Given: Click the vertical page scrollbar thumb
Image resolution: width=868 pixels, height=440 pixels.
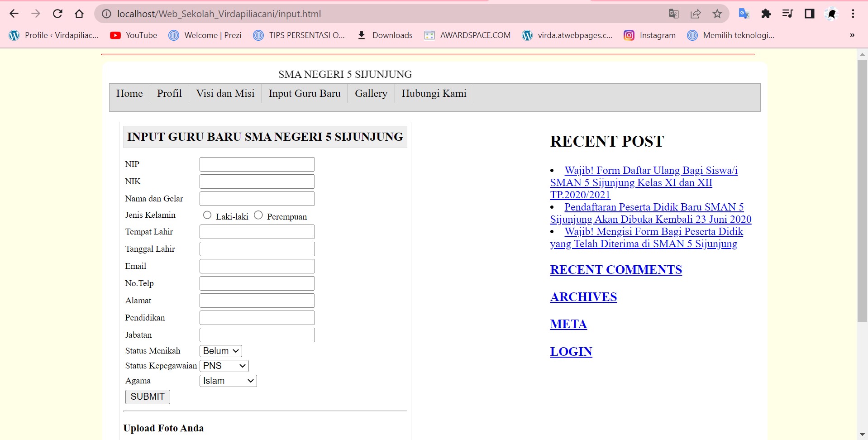Looking at the screenshot, I should 862,190.
